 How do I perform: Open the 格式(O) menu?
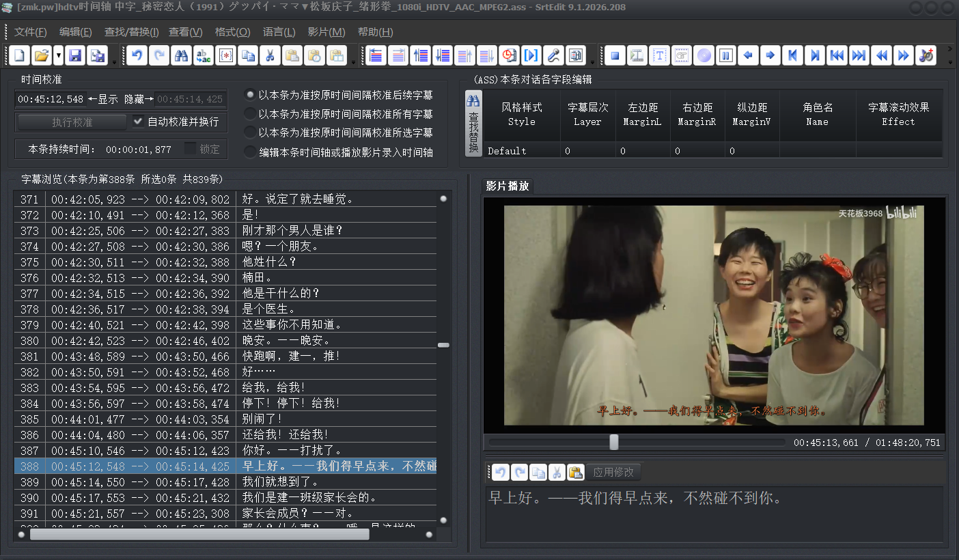coord(233,32)
